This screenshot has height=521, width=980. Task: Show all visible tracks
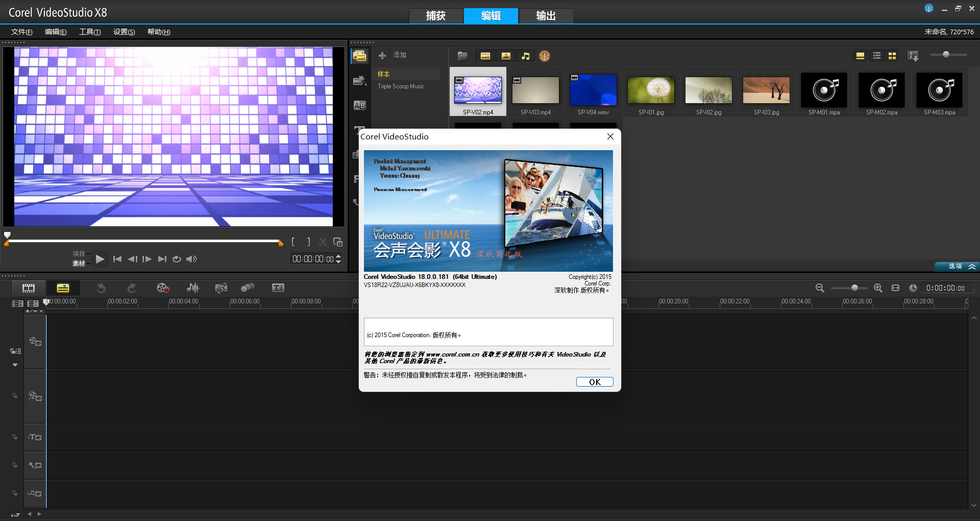(x=17, y=303)
